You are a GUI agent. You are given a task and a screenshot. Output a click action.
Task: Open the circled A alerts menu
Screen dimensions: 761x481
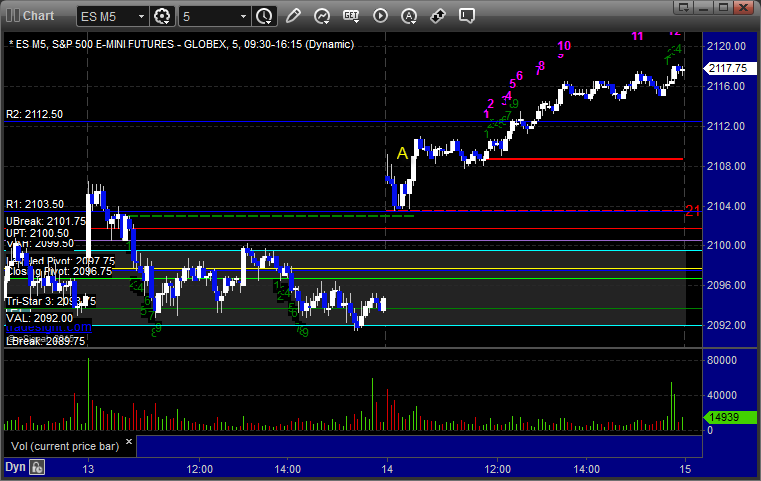409,16
